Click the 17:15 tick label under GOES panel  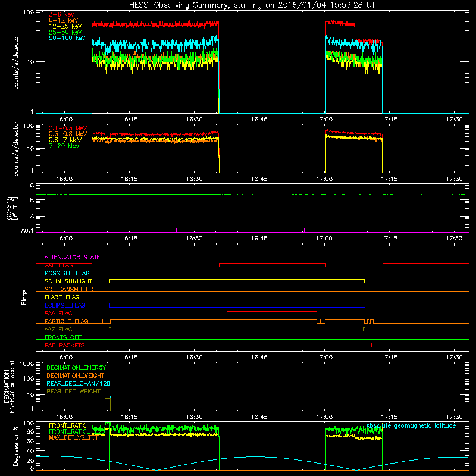(x=389, y=239)
